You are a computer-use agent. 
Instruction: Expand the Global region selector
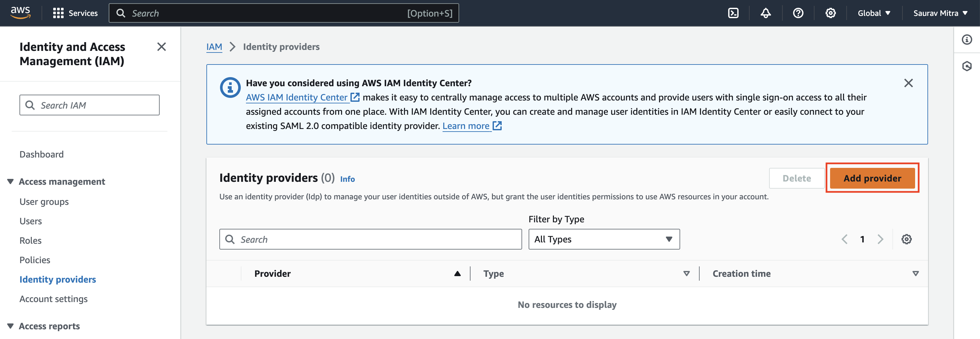click(874, 13)
